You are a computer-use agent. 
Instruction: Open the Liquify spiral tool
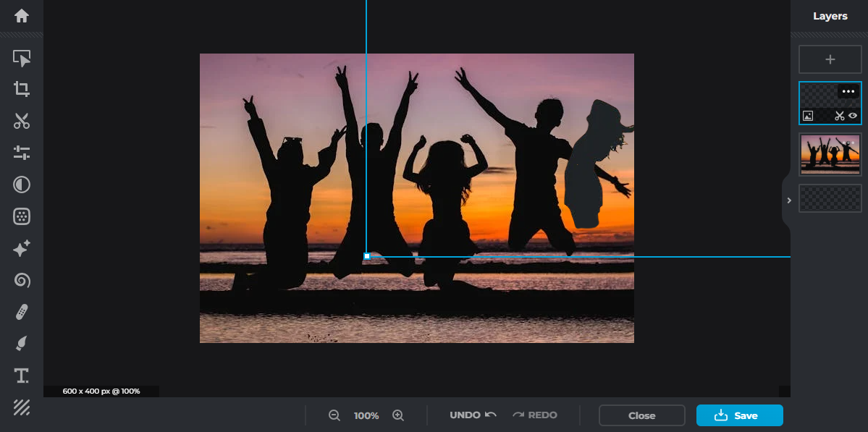(22, 280)
